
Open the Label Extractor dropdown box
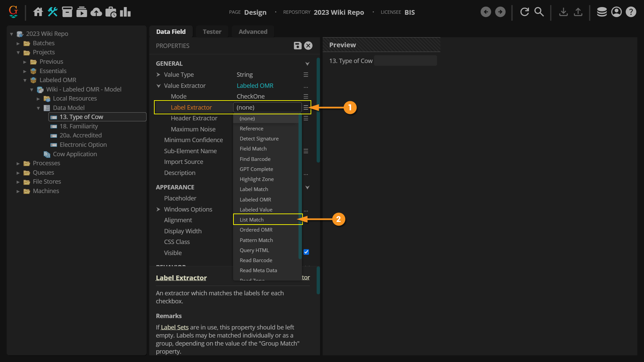pyautogui.click(x=267, y=108)
